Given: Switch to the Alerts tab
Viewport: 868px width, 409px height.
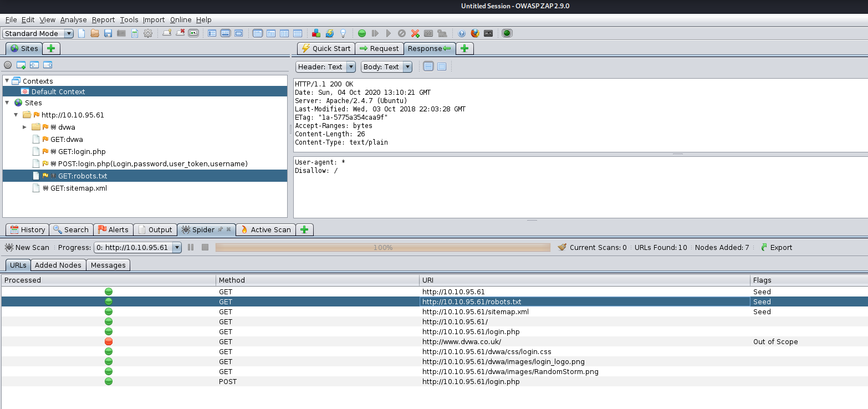Looking at the screenshot, I should click(x=113, y=229).
